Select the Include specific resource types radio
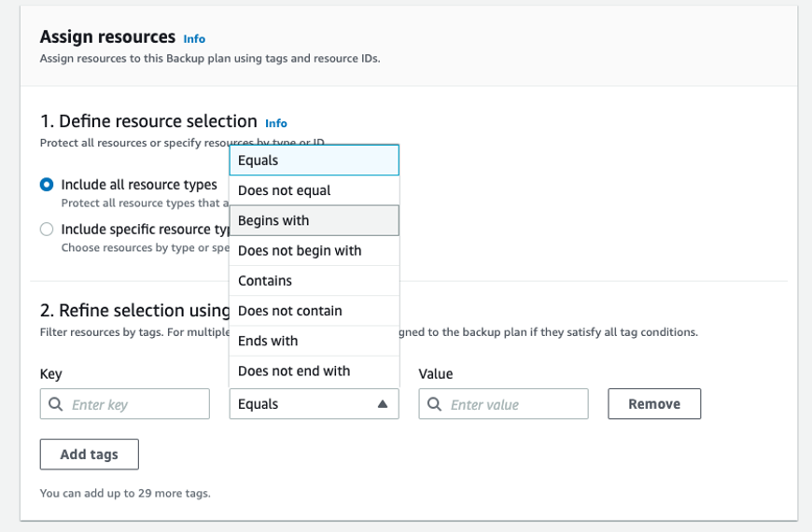The height and width of the screenshot is (532, 812). pyautogui.click(x=47, y=230)
